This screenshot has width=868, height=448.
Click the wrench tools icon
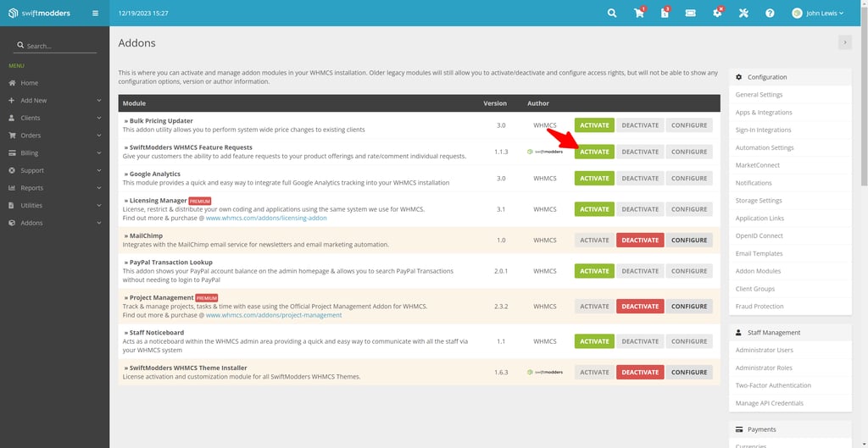click(x=743, y=14)
